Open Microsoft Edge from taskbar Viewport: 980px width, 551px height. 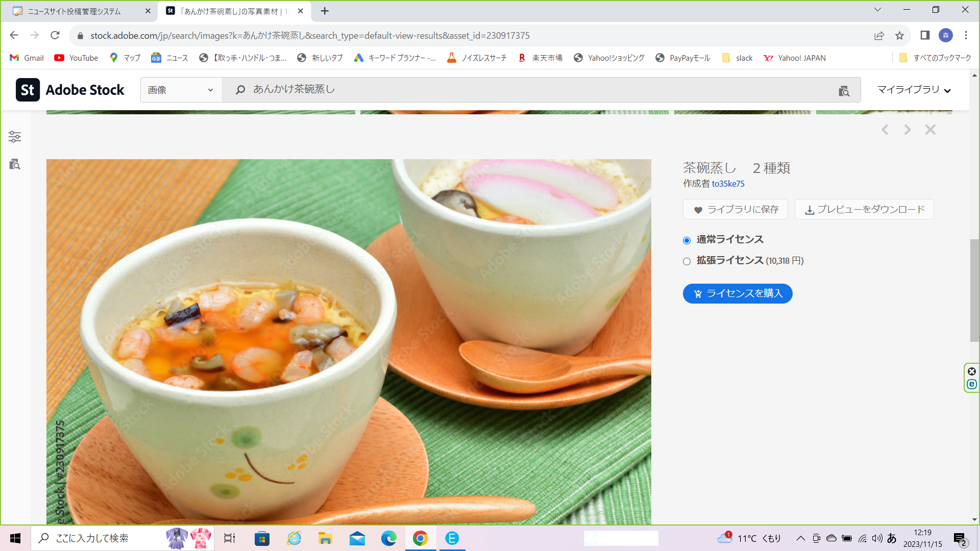pos(388,538)
